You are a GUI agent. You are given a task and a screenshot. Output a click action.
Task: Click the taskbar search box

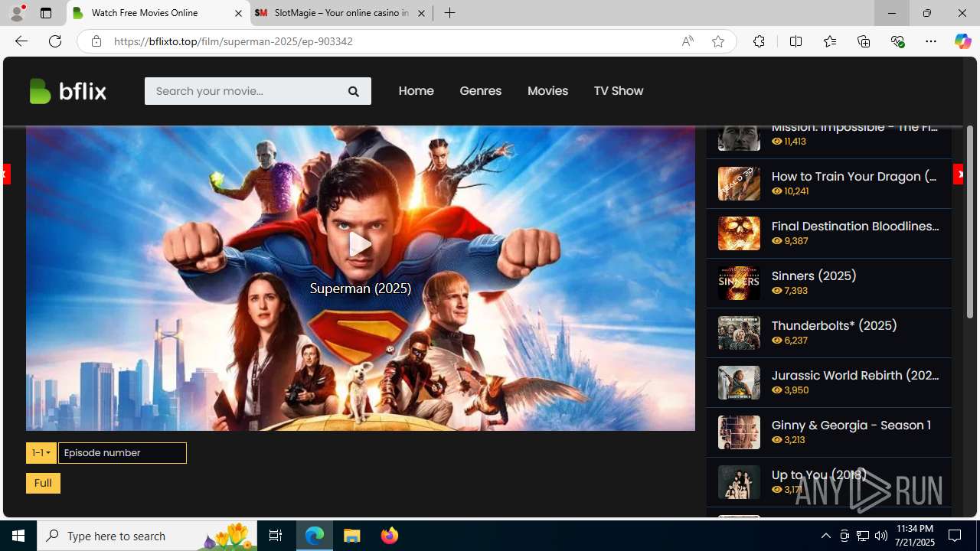tap(147, 536)
